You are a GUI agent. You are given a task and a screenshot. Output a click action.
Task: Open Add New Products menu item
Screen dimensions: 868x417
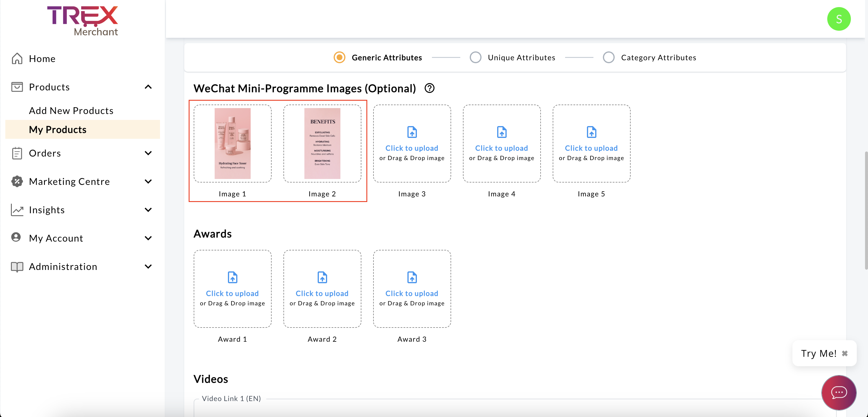[71, 110]
